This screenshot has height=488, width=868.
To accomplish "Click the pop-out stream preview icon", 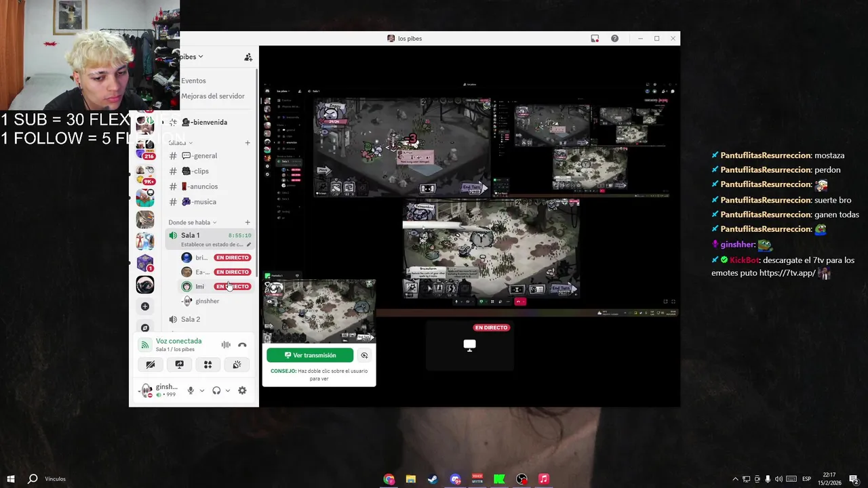I will point(364,355).
